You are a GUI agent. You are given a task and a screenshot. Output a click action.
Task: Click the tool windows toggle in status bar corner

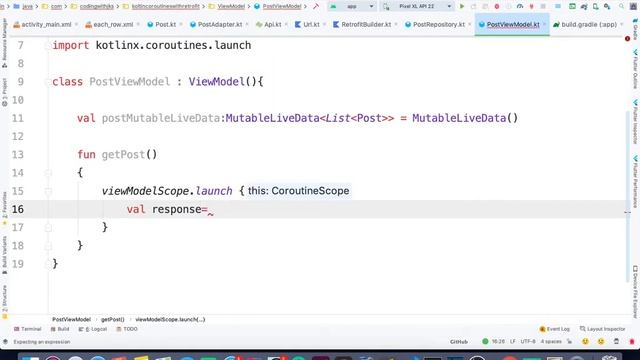[x=5, y=342]
